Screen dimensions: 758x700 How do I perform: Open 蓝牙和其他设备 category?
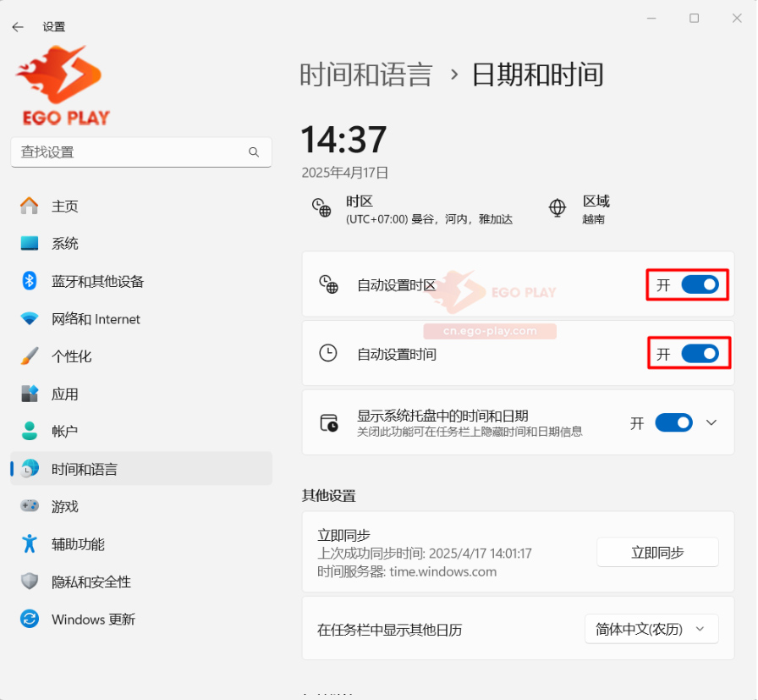[141, 281]
